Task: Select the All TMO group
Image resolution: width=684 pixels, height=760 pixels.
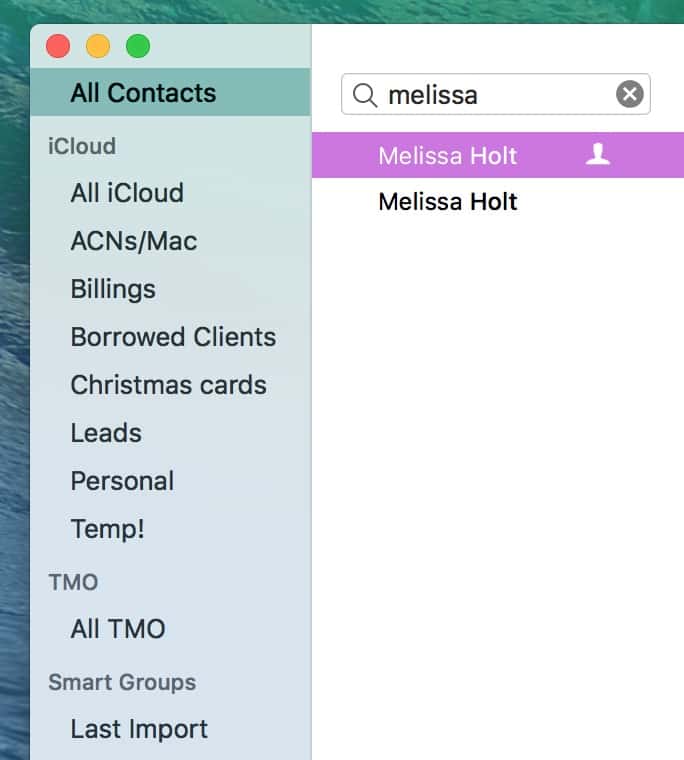Action: [118, 629]
